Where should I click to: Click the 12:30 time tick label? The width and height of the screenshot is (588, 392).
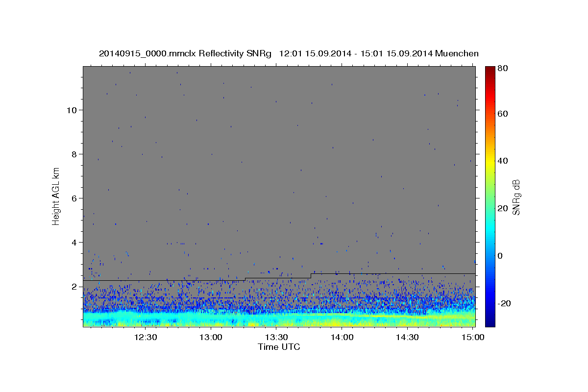pyautogui.click(x=146, y=337)
